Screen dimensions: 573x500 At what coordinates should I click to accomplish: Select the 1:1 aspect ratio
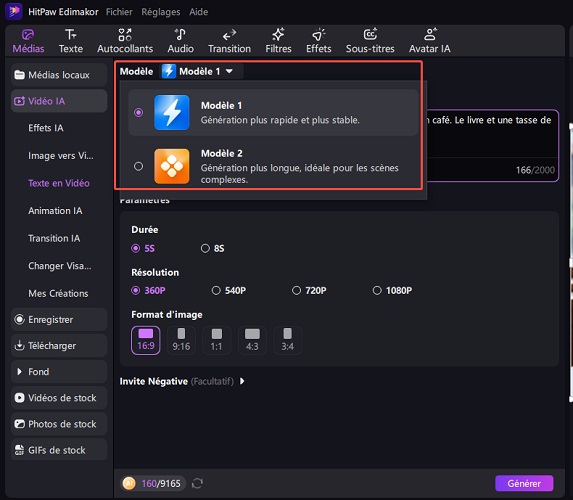click(x=216, y=340)
